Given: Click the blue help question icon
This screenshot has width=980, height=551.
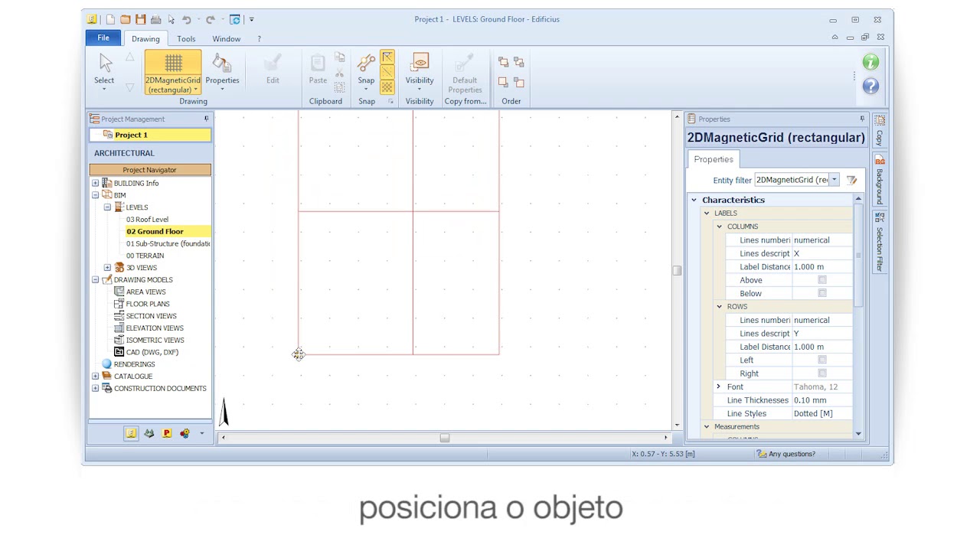Looking at the screenshot, I should tap(871, 86).
